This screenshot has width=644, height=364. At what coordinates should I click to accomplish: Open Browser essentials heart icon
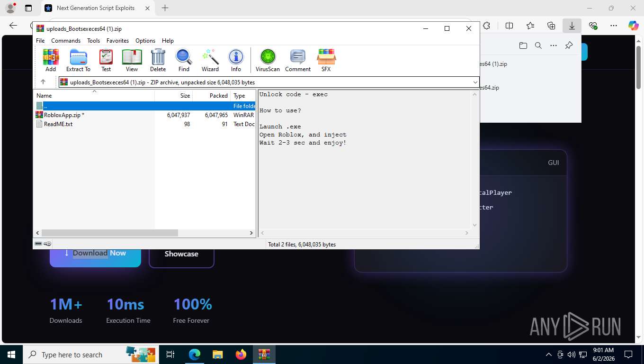click(593, 26)
